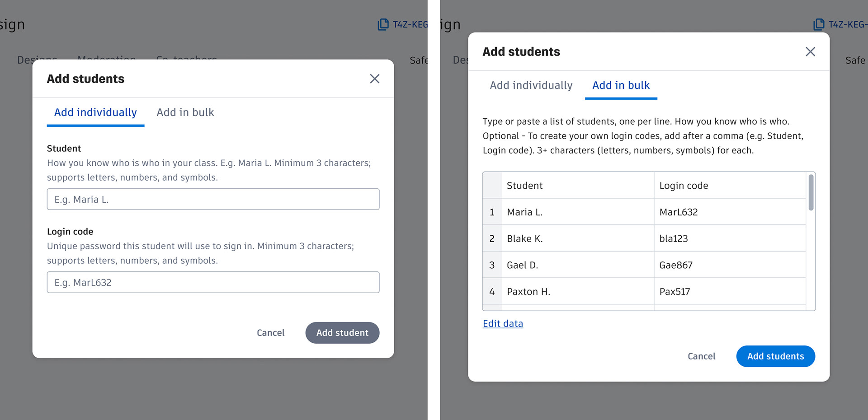Image resolution: width=868 pixels, height=420 pixels.
Task: Close the right Add students dialog
Action: [x=810, y=52]
